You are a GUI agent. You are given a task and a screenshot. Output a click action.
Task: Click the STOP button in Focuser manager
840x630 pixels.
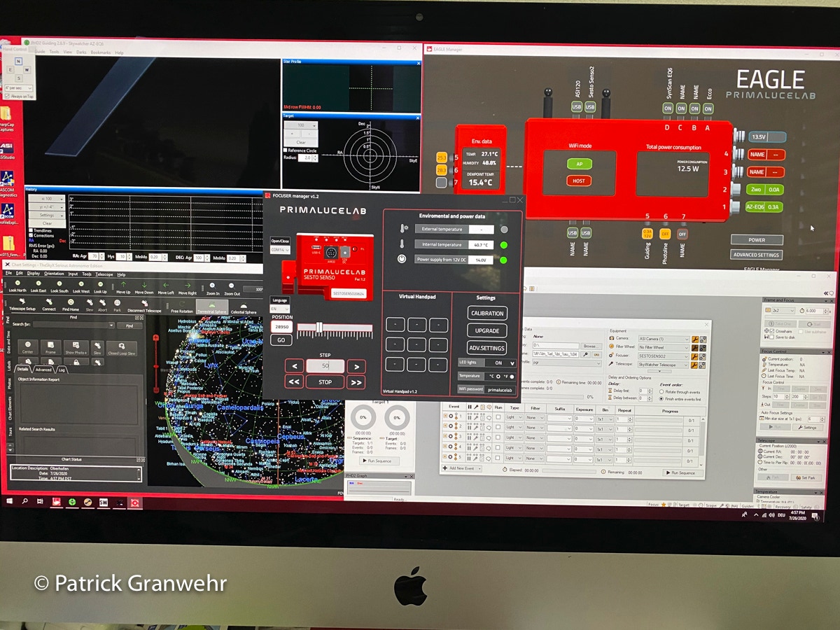click(325, 382)
